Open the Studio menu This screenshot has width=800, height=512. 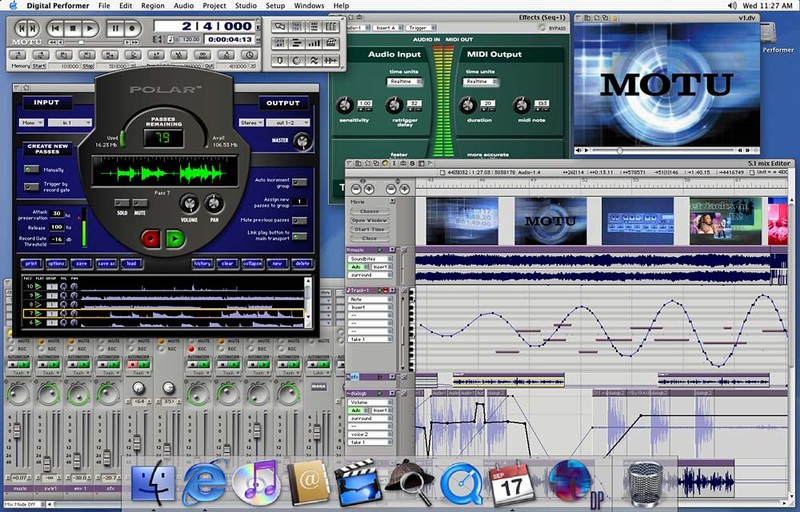coord(246,6)
